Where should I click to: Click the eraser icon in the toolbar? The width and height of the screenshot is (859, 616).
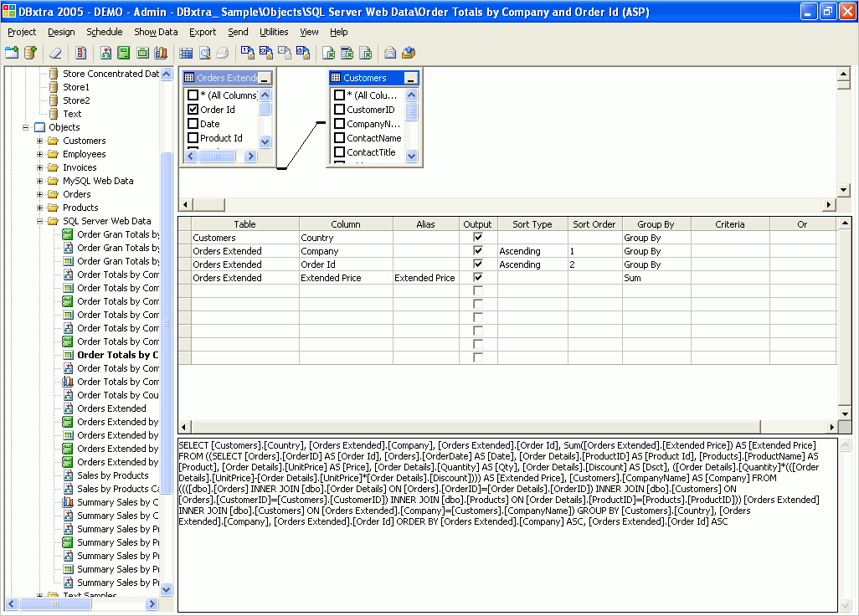coord(55,53)
